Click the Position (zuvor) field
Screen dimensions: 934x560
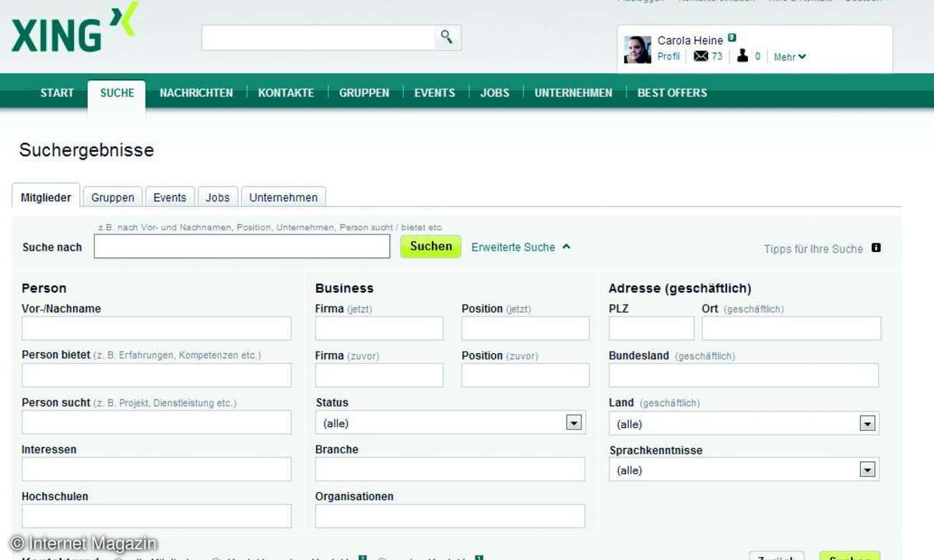(525, 375)
